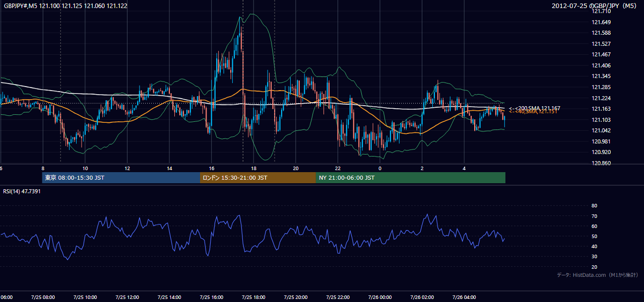The image size is (644, 302).
Task: Click price axis label 121.345
Action: (x=602, y=77)
